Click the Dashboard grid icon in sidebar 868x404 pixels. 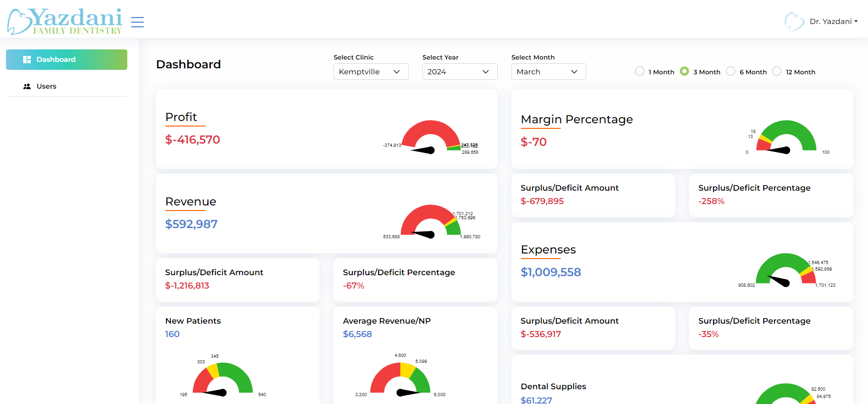click(27, 60)
